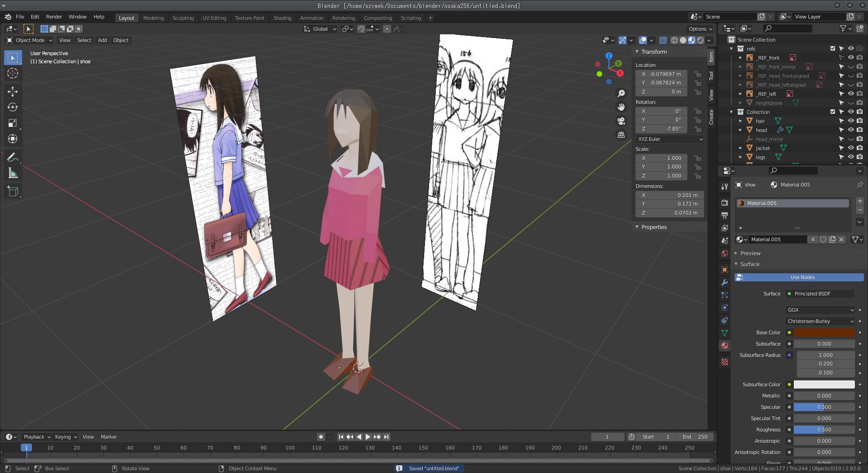Open the Object Mode dropdown

(30, 40)
